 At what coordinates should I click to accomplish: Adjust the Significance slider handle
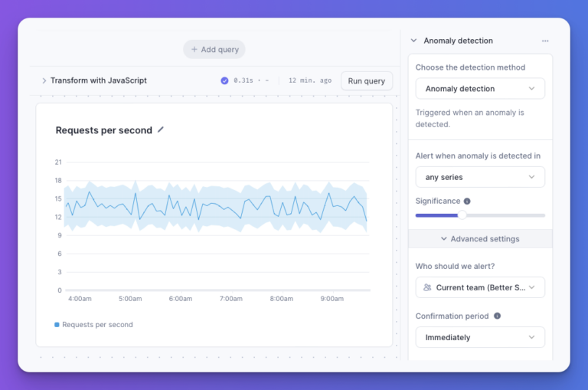coord(462,215)
